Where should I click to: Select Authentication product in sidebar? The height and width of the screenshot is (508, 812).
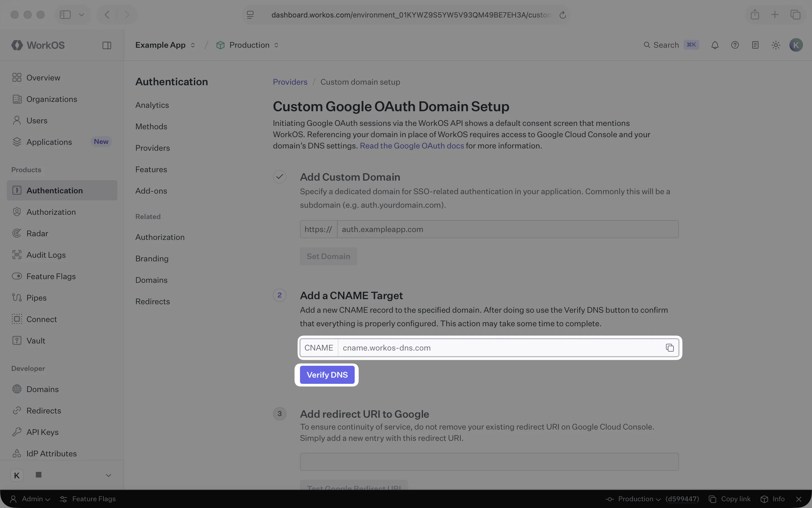pos(62,190)
